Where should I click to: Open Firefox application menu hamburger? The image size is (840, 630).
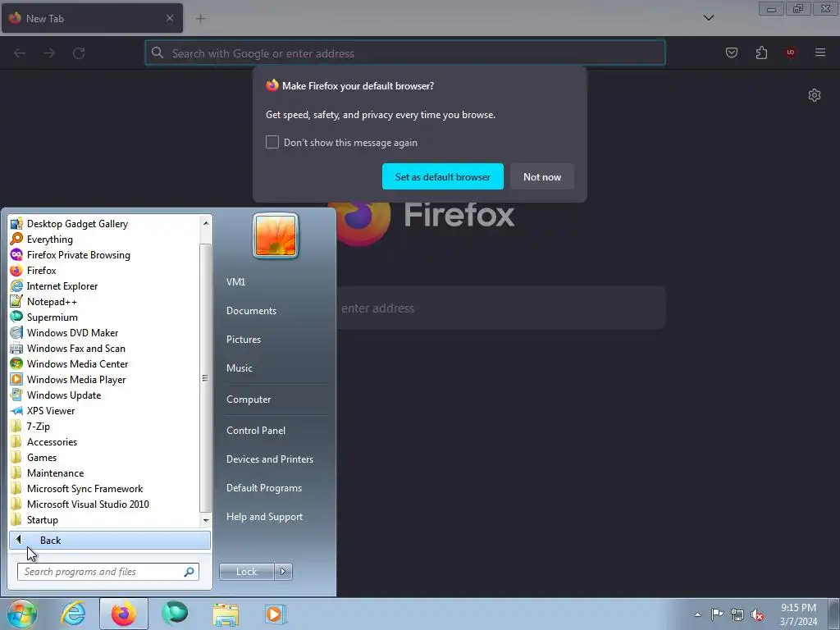click(x=820, y=52)
